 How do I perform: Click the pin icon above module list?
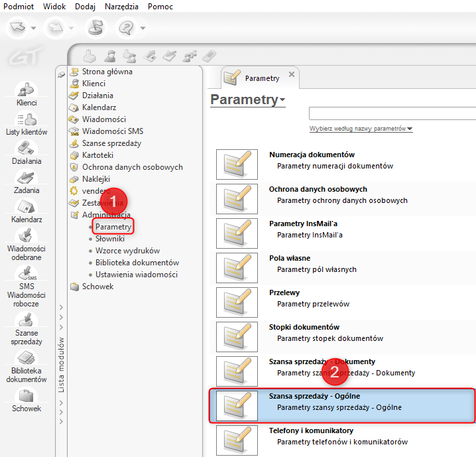point(61,74)
